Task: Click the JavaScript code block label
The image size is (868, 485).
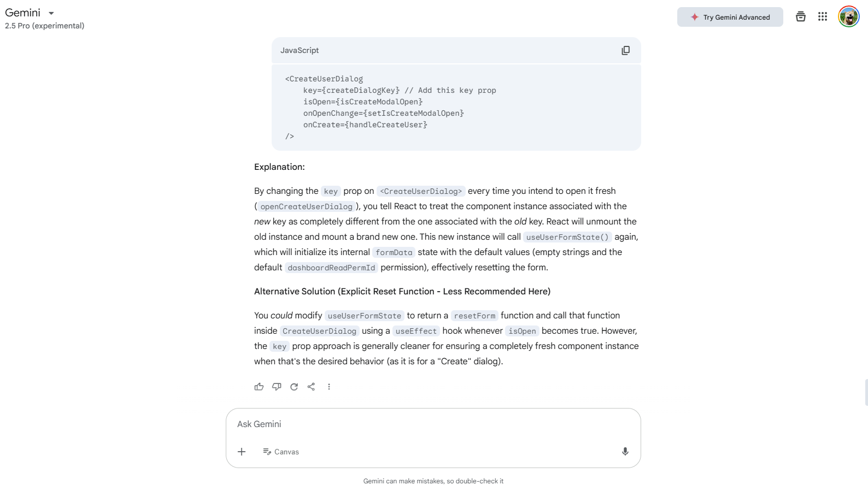Action: (x=300, y=50)
